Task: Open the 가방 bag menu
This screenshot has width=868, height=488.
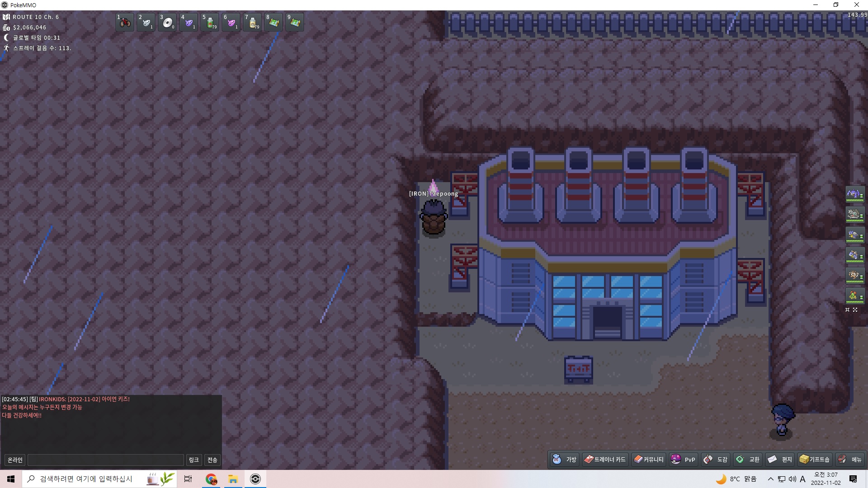Action: point(564,460)
